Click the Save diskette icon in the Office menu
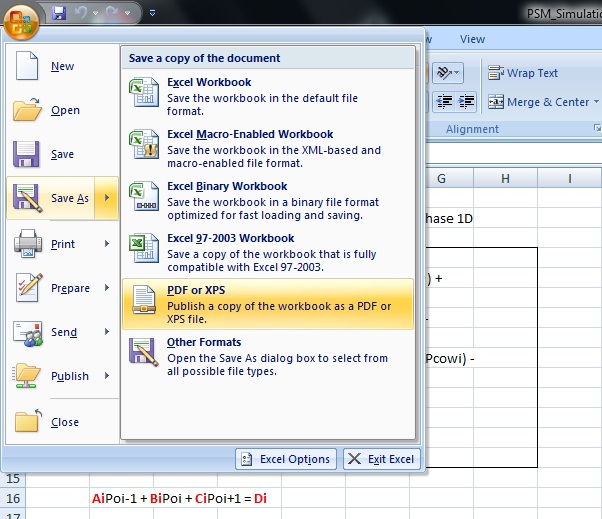The image size is (602, 519). pyautogui.click(x=26, y=154)
